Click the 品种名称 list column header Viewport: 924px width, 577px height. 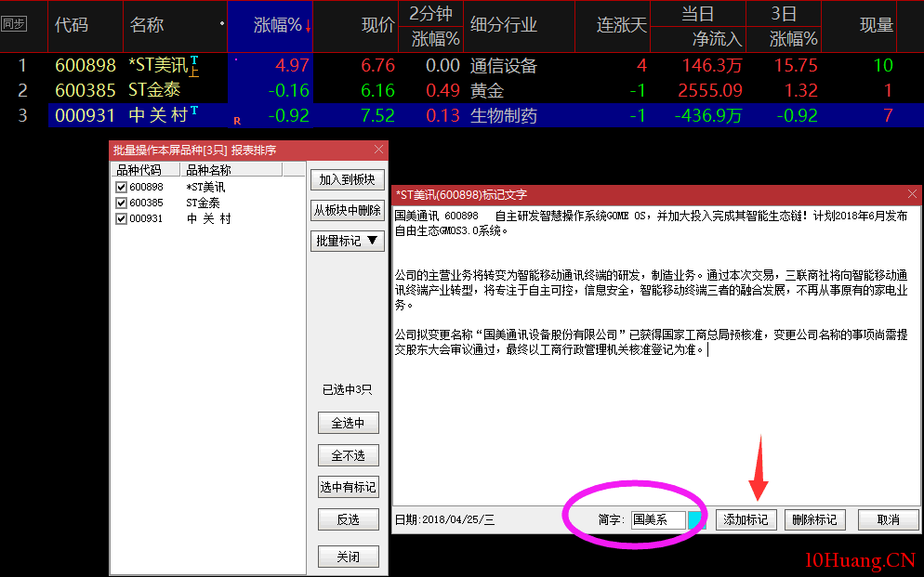(x=231, y=169)
